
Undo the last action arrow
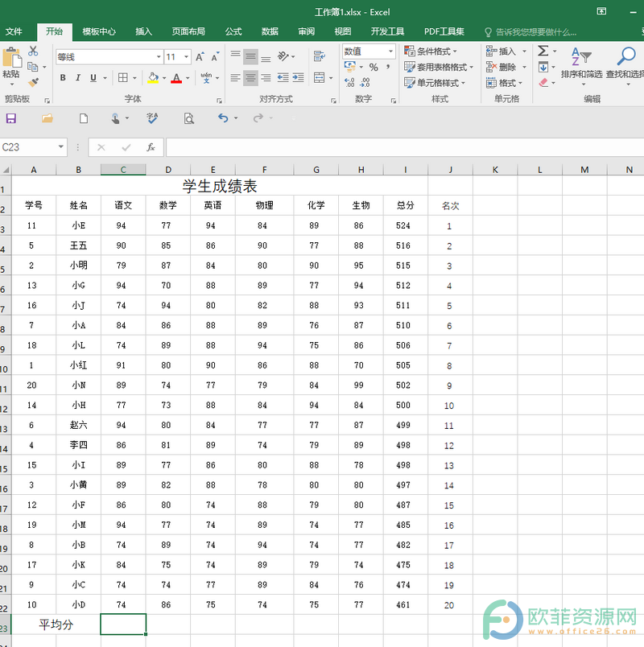point(223,118)
